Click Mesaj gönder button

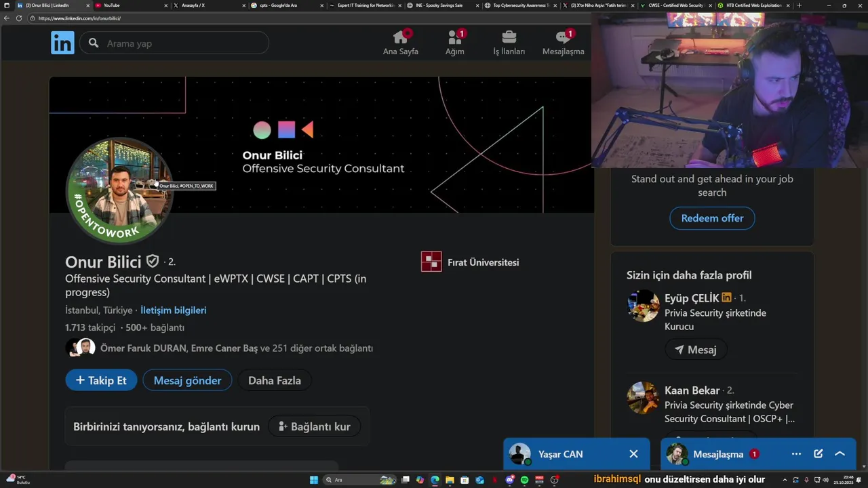(x=187, y=380)
